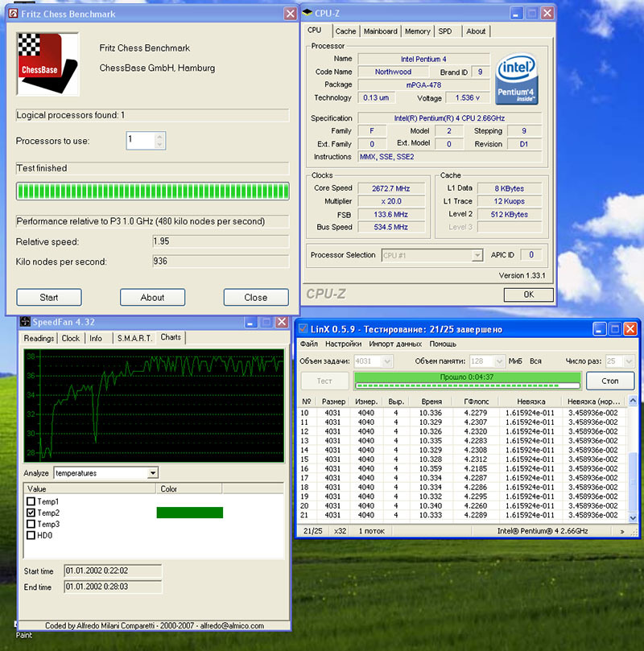Viewport: 644px width, 651px height.
Task: Open the Объем задачи dropdown in LinX
Action: point(387,361)
